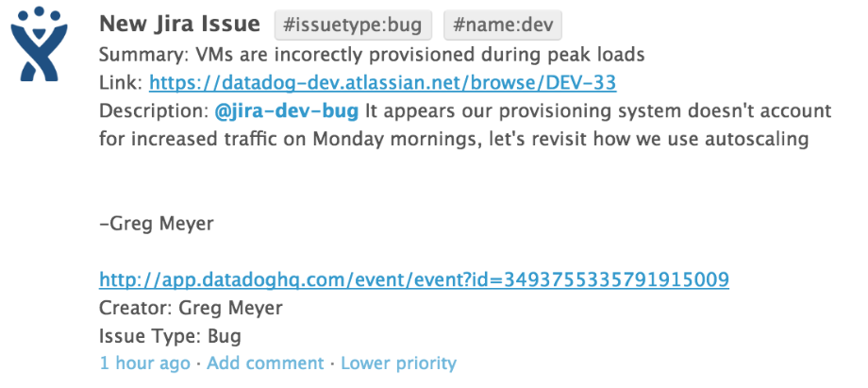This screenshot has width=868, height=388.
Task: Open the DEV-33 Atlassian browse link
Action: pos(382,82)
